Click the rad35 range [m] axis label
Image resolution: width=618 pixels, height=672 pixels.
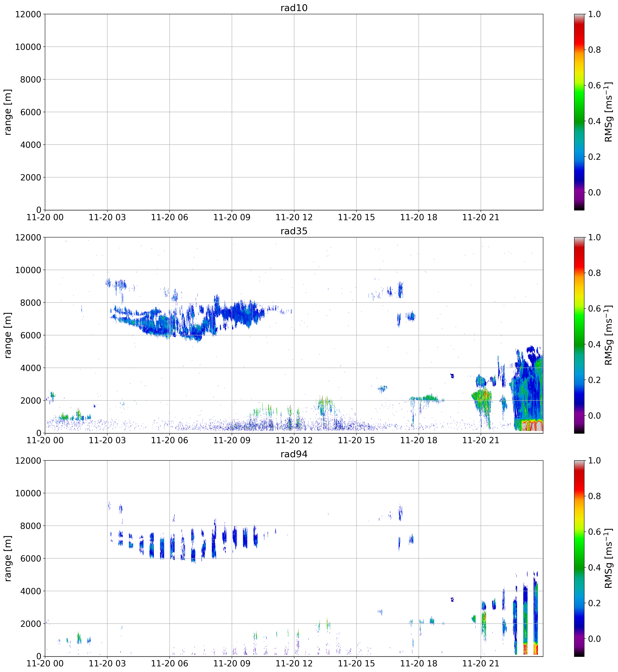click(x=8, y=335)
